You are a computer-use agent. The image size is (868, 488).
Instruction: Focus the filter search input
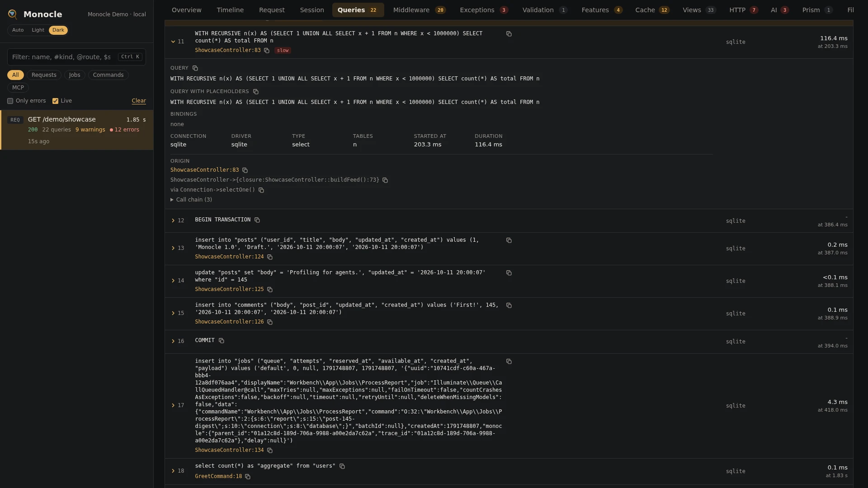(x=76, y=57)
